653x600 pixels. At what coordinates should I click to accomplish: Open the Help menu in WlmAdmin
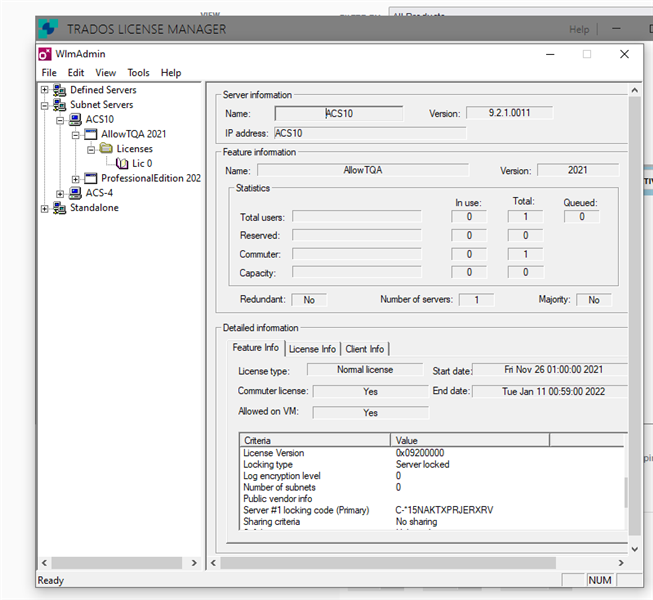171,72
